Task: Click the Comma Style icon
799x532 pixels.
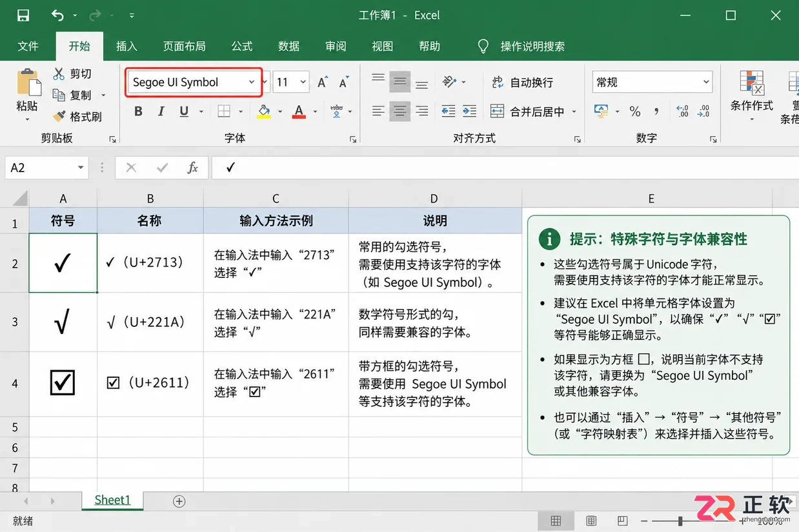Action: 656,112
